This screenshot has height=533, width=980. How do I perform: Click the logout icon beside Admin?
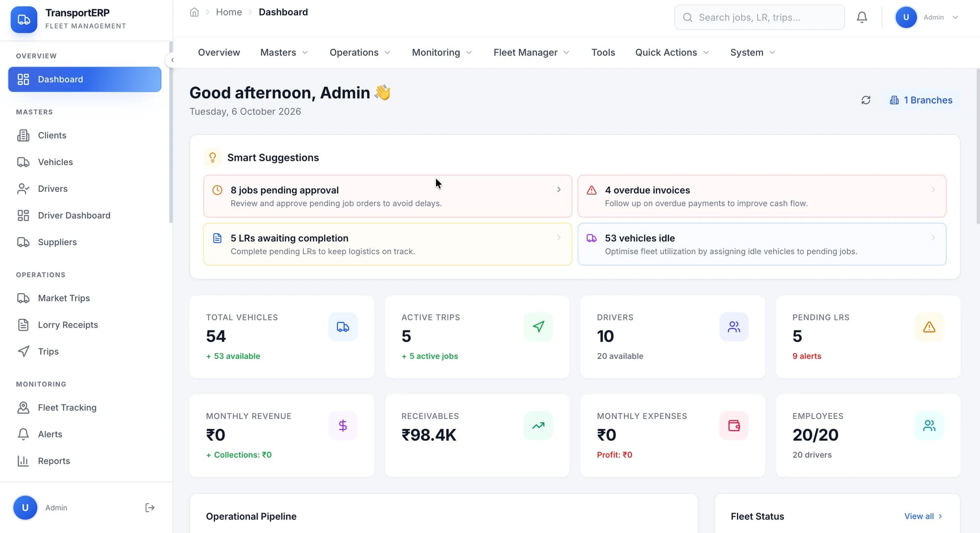pyautogui.click(x=150, y=508)
